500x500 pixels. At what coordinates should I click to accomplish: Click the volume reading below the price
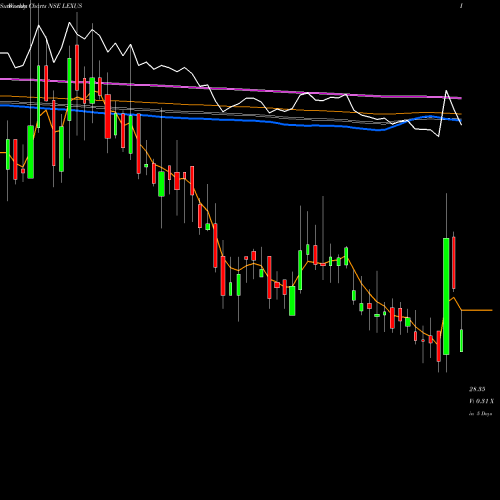(481, 401)
